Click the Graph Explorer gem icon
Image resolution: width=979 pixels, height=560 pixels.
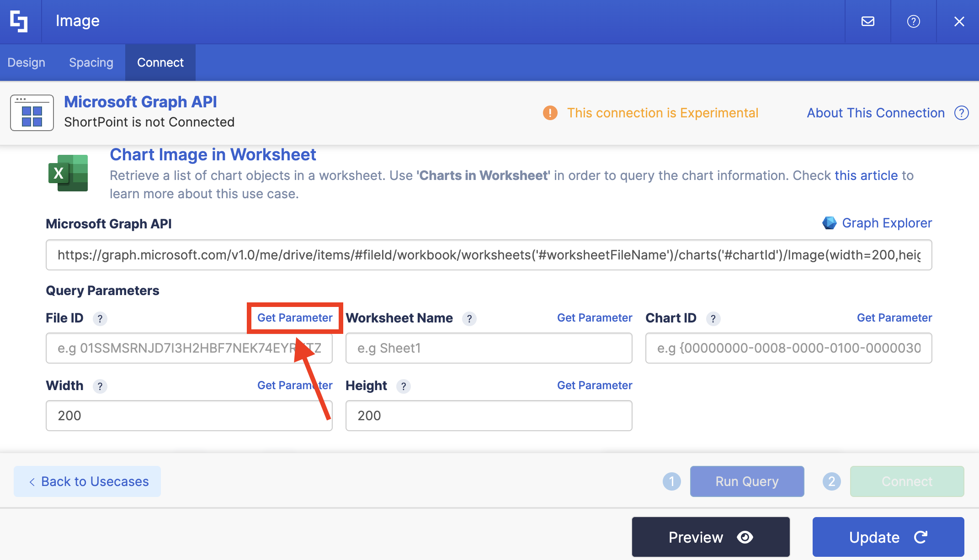(829, 223)
